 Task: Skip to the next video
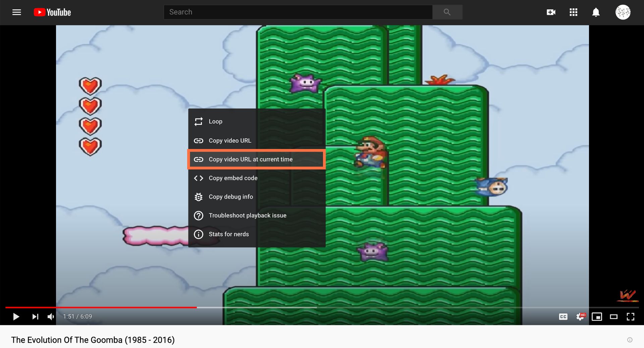tap(35, 316)
